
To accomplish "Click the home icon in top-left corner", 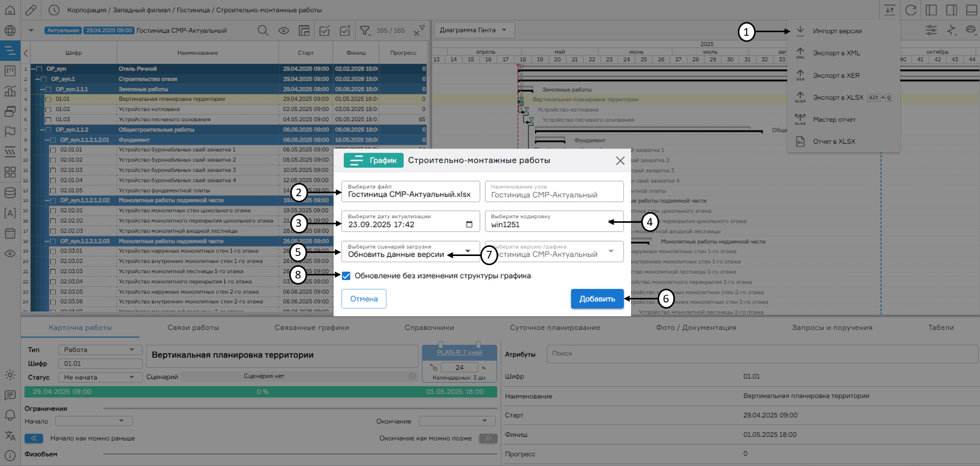I will pyautogui.click(x=10, y=10).
